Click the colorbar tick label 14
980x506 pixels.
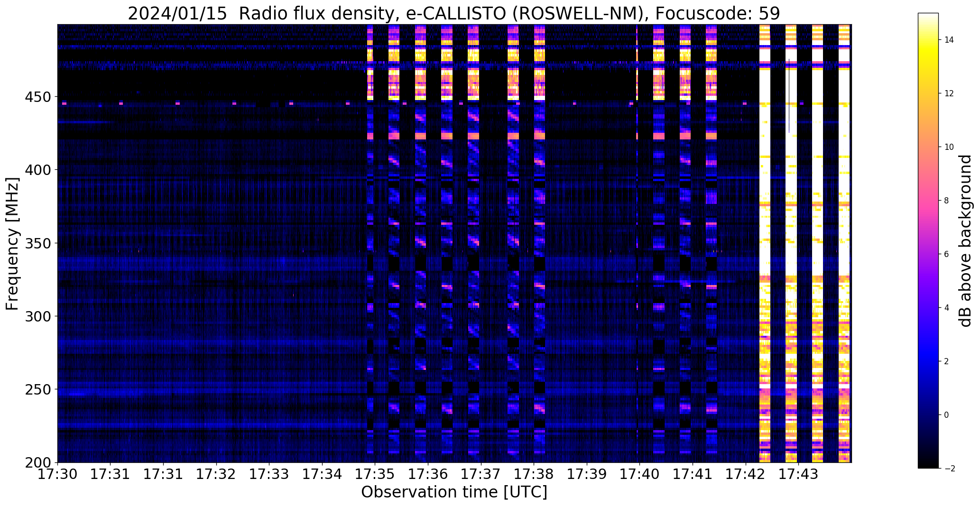tap(949, 40)
